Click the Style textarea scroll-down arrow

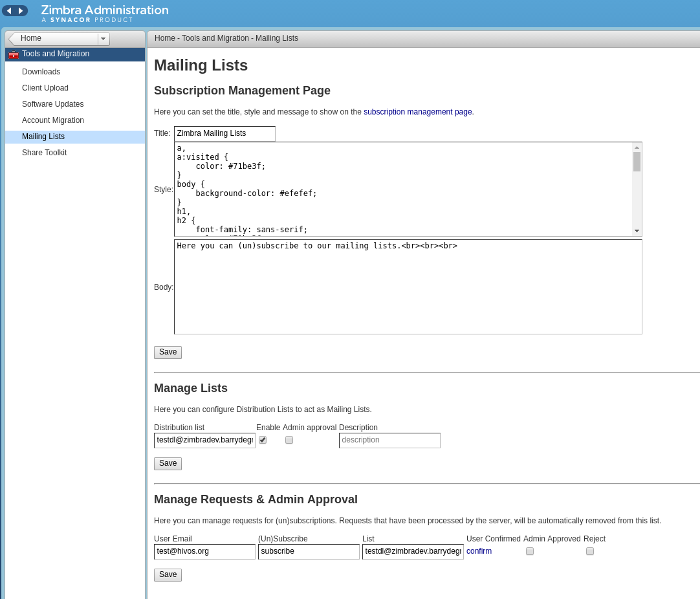(x=637, y=231)
